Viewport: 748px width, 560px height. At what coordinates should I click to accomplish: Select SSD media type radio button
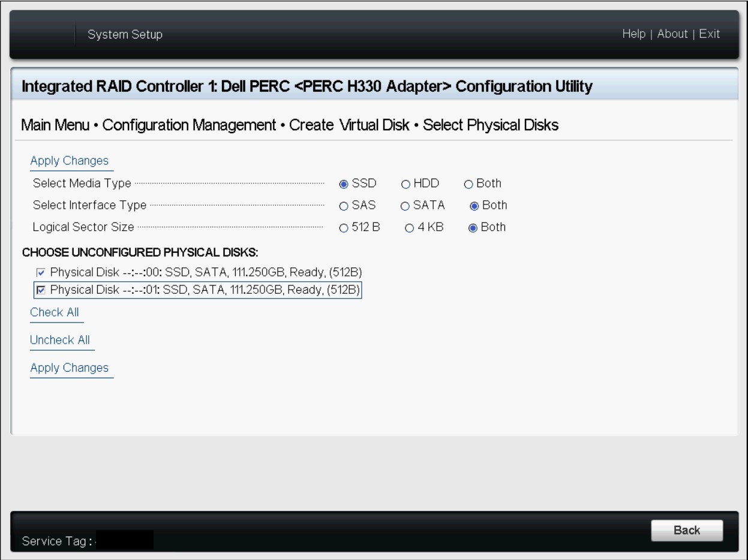pos(344,183)
